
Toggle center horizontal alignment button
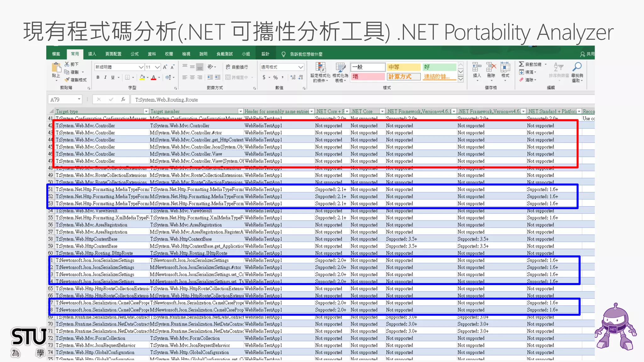[x=192, y=77]
